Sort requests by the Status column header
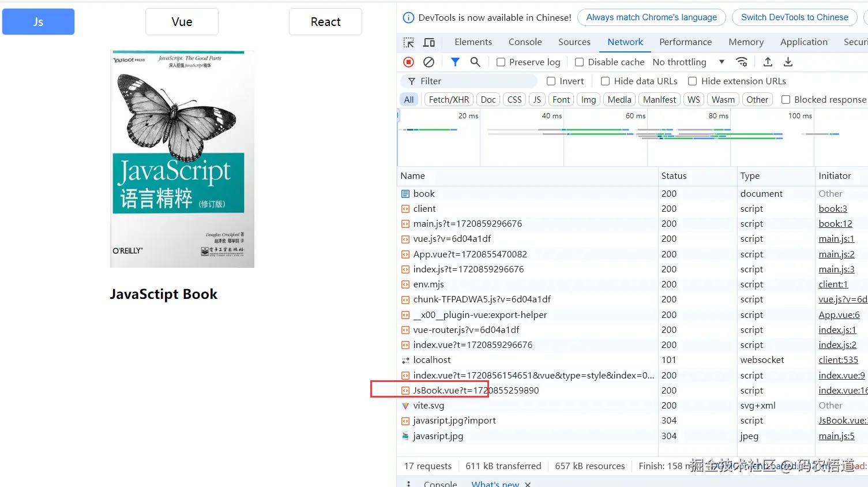Screen dimensions: 868x487 point(698,176)
